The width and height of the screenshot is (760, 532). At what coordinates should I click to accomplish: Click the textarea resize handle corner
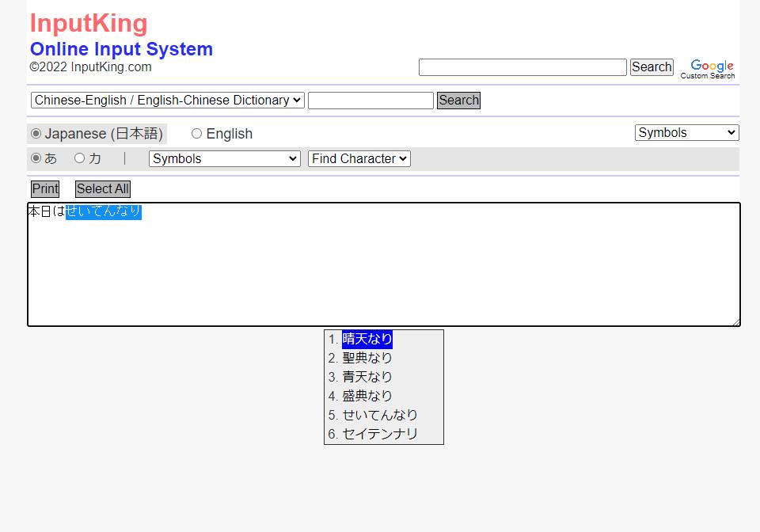point(735,321)
